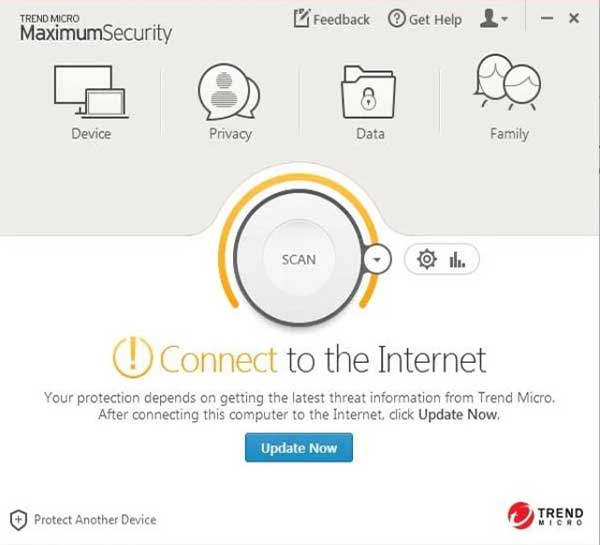The image size is (600, 545).
Task: Minimize the Maximum Security window
Action: coord(547,18)
